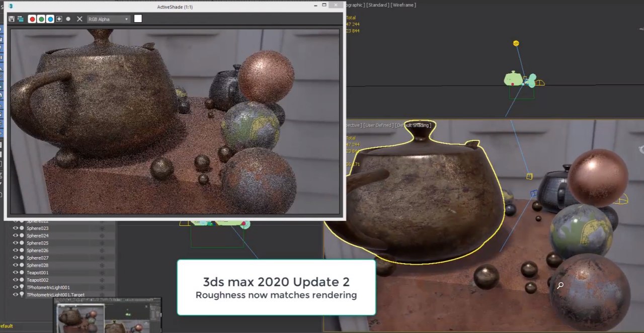Viewport: 644px width, 333px height.
Task: Hide Sphere027 using its eye icon
Action: click(x=15, y=258)
